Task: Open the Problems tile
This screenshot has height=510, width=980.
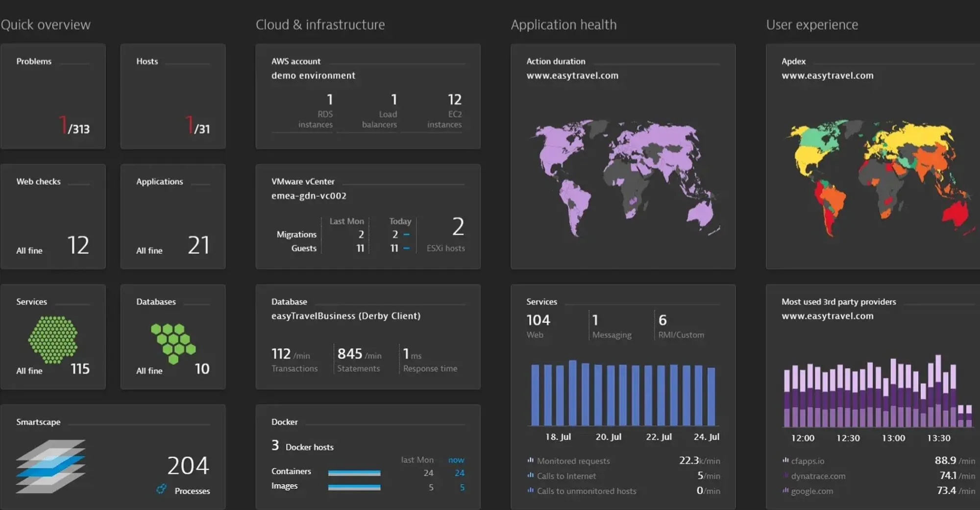Action: click(x=53, y=96)
